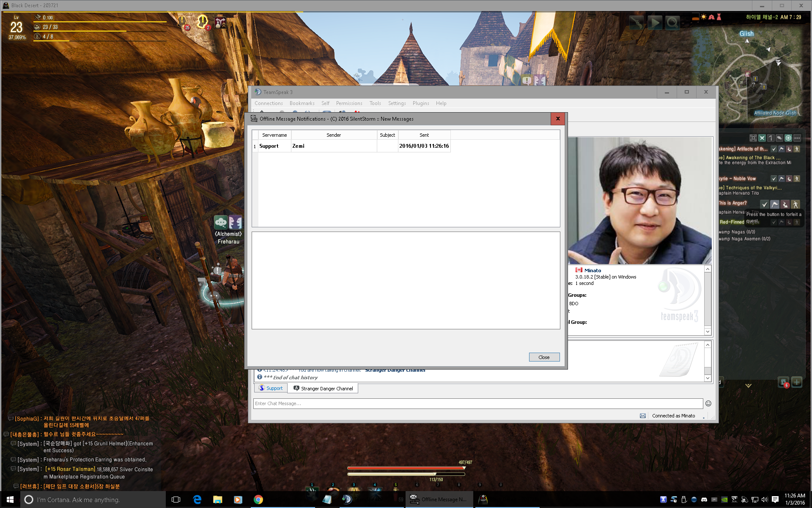Click the icon with red 6 badge
Viewport: 812px width, 508px height.
click(784, 382)
